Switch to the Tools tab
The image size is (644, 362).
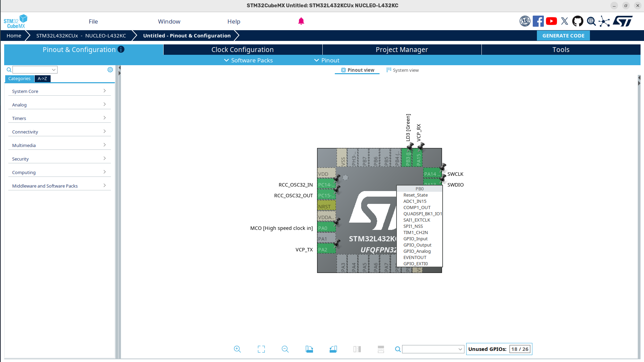tap(561, 50)
